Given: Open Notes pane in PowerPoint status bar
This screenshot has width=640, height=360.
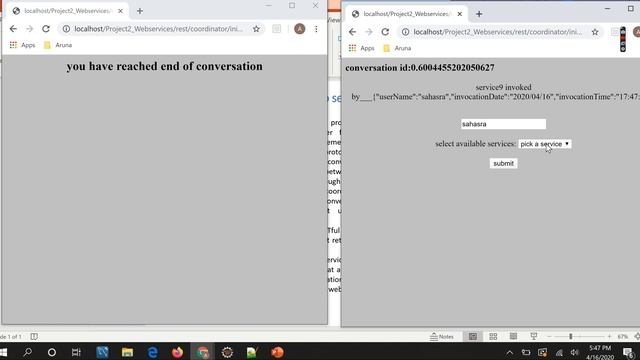Looking at the screenshot, I should coord(442,337).
